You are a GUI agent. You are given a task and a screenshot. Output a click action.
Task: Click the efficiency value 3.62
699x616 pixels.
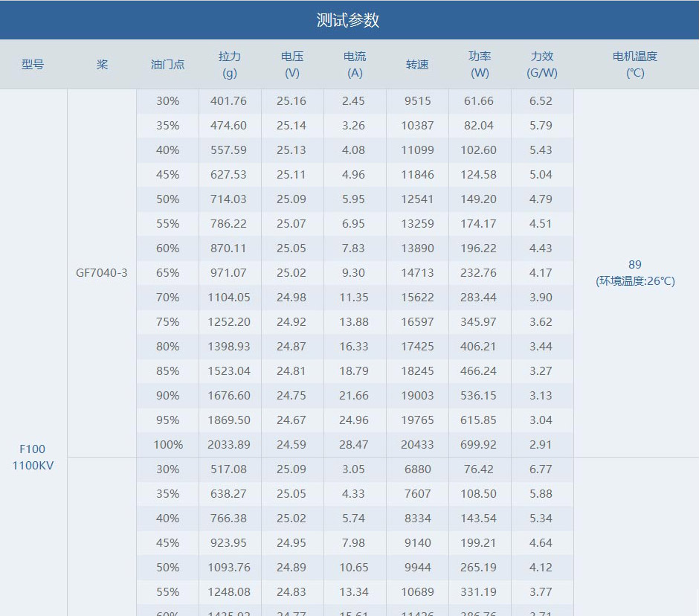tap(541, 321)
